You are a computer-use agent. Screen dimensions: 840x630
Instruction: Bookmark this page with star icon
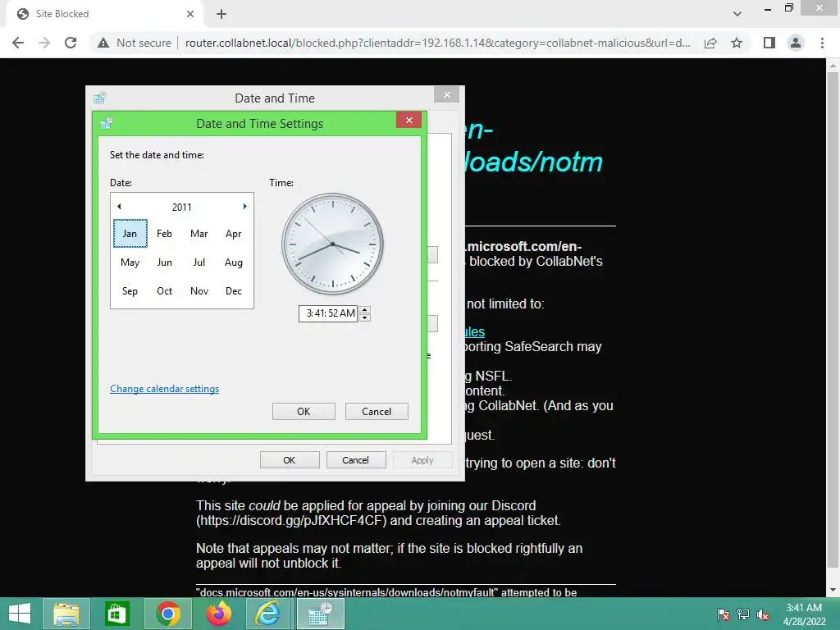click(737, 43)
